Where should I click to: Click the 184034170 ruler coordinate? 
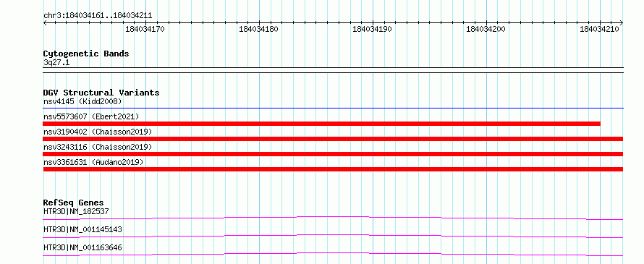[145, 30]
